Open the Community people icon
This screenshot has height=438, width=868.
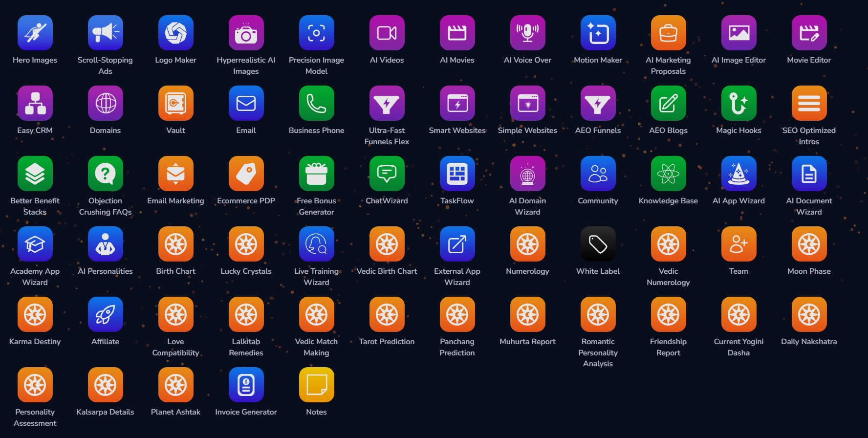(x=598, y=174)
